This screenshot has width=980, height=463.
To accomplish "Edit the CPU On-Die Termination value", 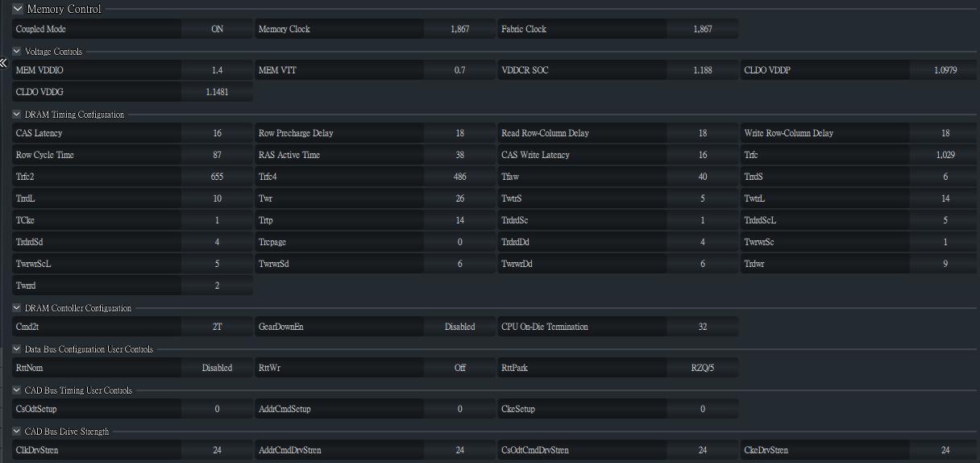I will click(x=702, y=327).
